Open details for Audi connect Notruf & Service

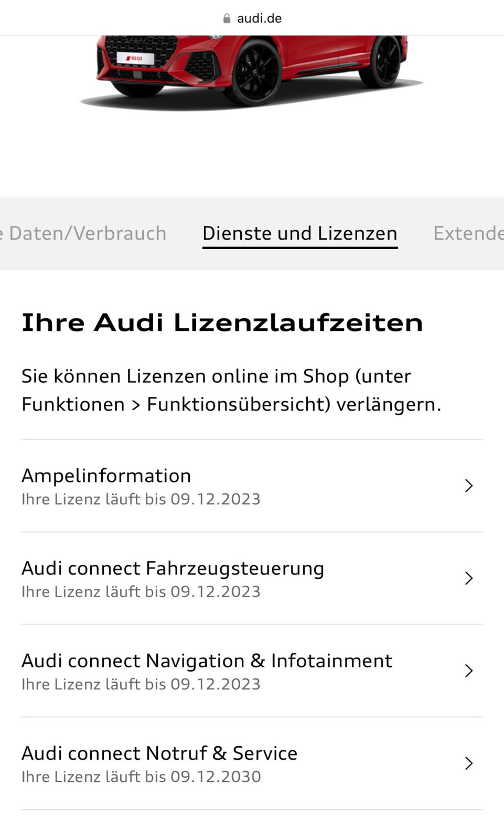(252, 763)
